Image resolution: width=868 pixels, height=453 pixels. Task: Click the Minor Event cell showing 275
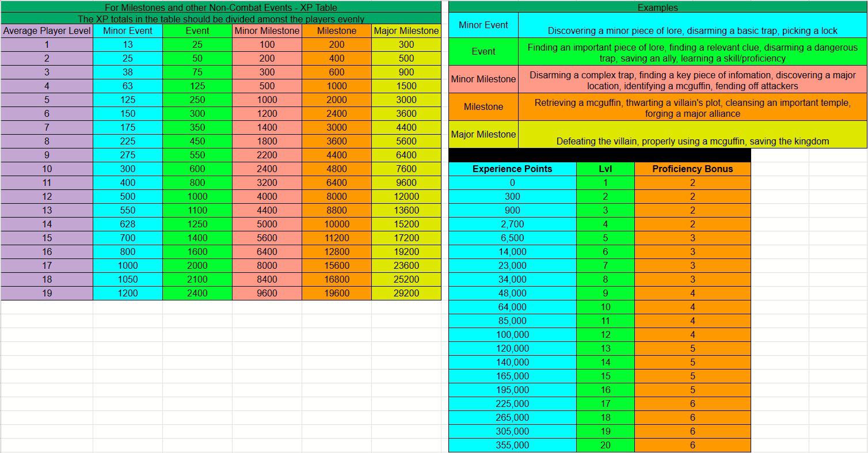(x=128, y=155)
